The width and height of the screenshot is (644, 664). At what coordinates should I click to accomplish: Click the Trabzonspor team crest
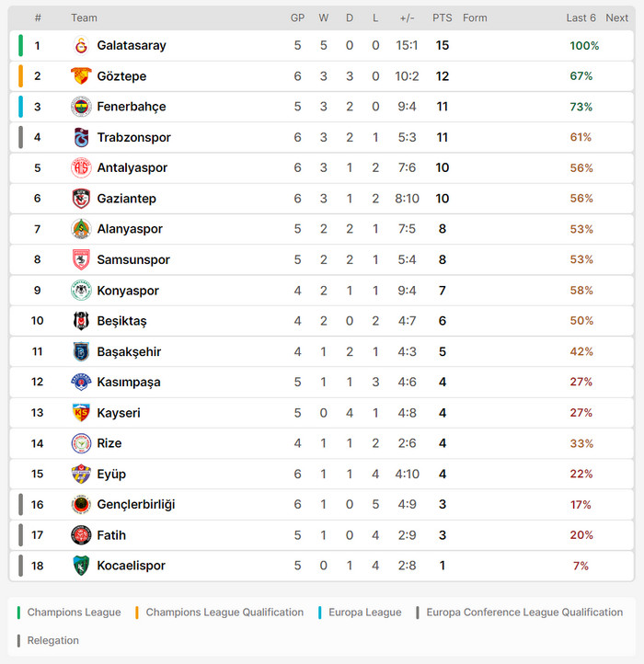pyautogui.click(x=81, y=137)
